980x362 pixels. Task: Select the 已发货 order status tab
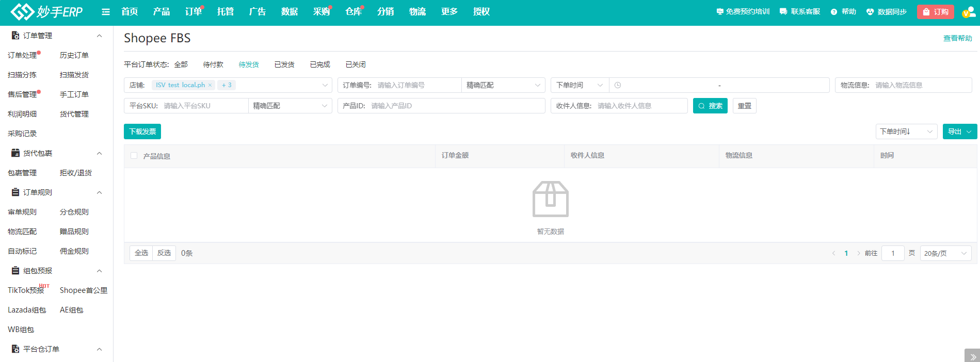[284, 64]
